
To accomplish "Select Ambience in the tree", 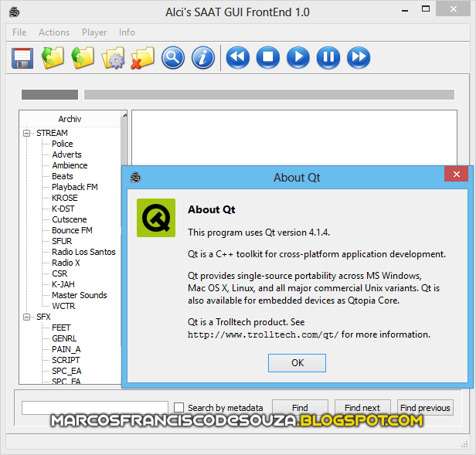I will [70, 165].
